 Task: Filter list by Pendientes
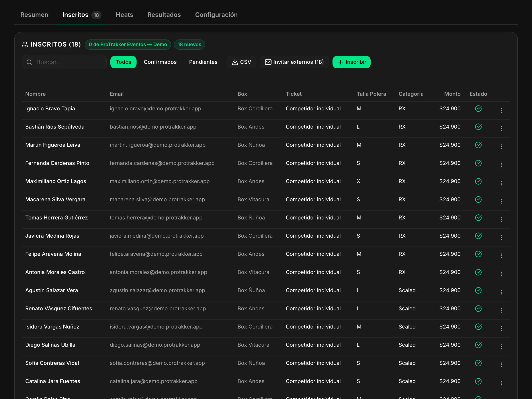click(203, 62)
